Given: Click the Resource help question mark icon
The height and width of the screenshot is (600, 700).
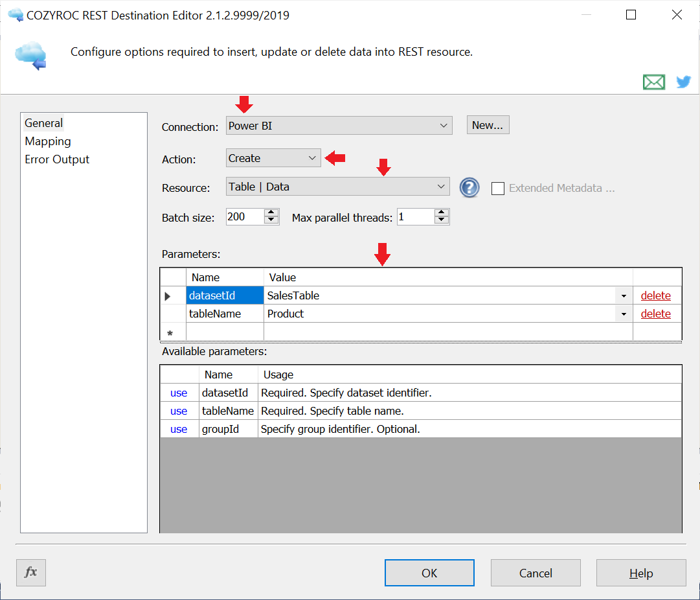Looking at the screenshot, I should click(469, 188).
